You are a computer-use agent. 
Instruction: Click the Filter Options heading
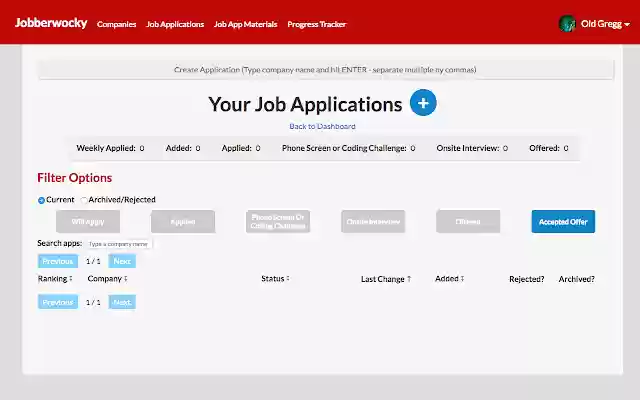point(75,178)
